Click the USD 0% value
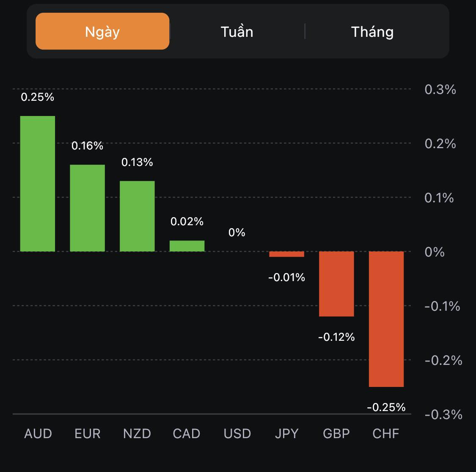This screenshot has height=472, width=476. point(237,232)
